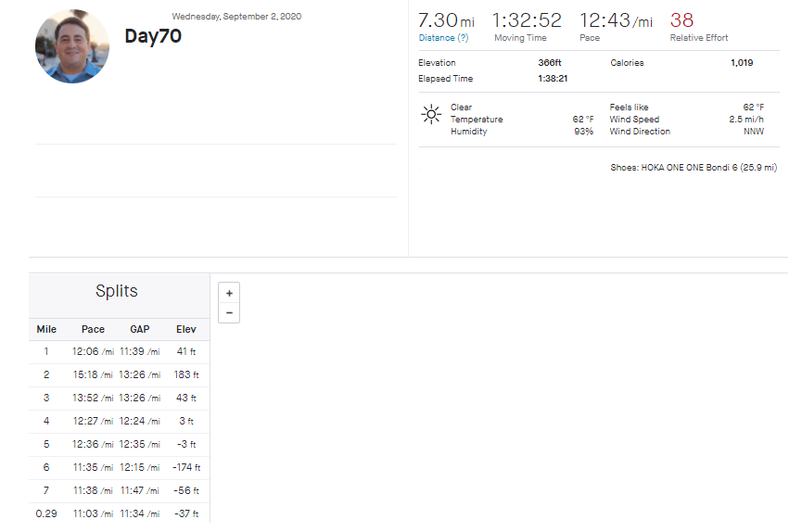Viewport: 802px width, 532px height.
Task: Select the date Wednesday, September 2, 2020
Action: (236, 17)
